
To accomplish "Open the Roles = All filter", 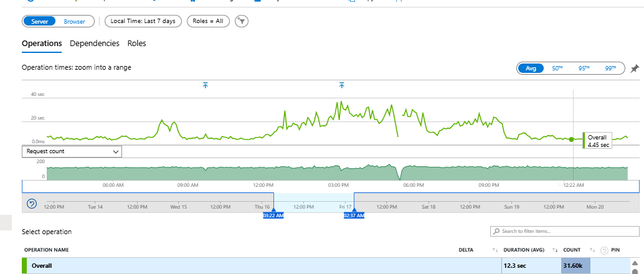I will (x=208, y=21).
